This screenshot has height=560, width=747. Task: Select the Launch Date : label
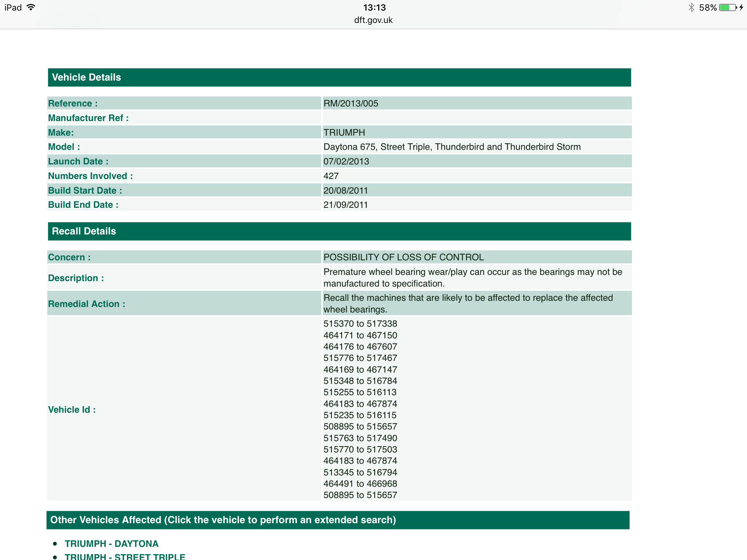(78, 162)
